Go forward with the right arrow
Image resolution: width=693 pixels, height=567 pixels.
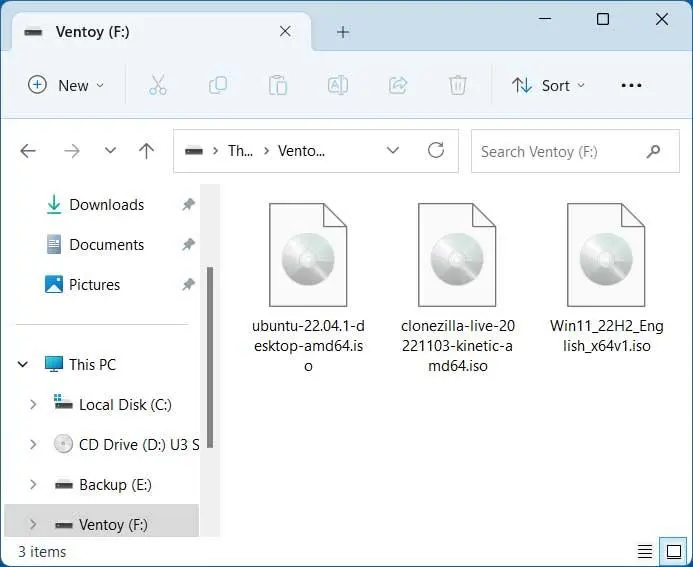coord(72,151)
